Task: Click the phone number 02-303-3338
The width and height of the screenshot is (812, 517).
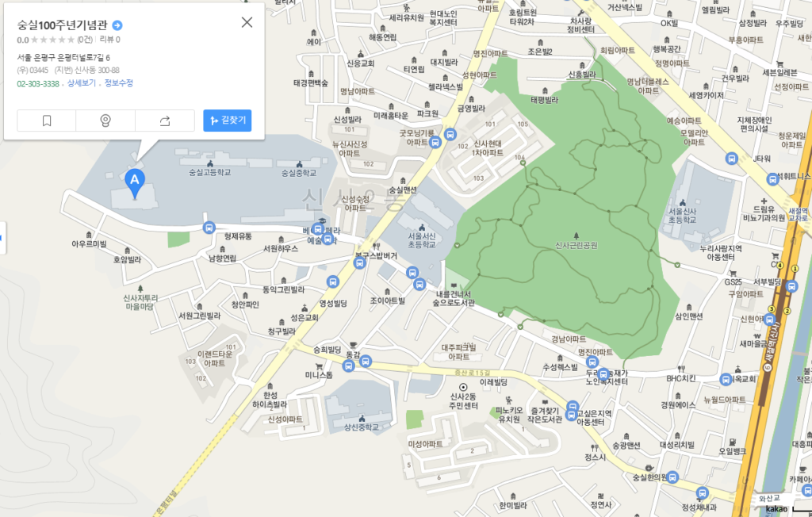Action: pos(38,83)
